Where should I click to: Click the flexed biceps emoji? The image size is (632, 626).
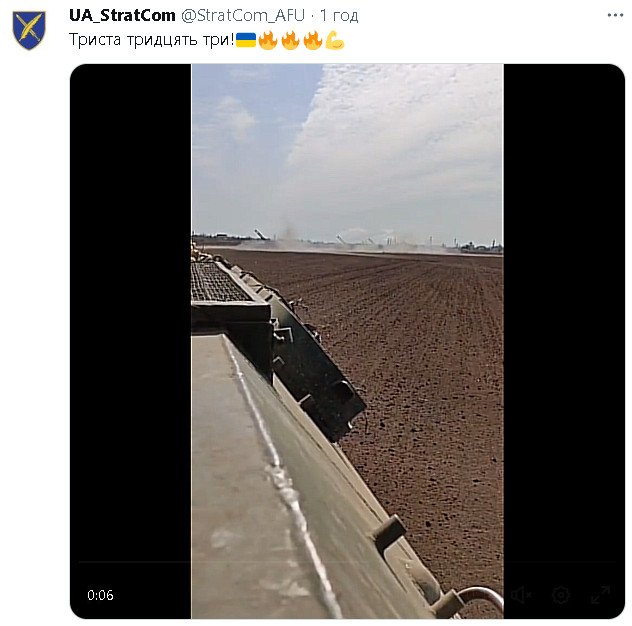(x=335, y=40)
